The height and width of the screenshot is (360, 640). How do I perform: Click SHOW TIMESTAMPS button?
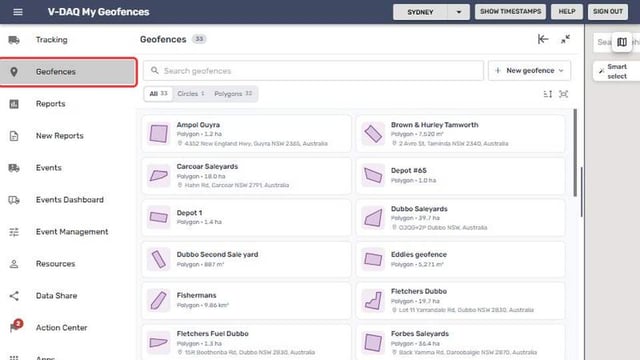point(511,11)
